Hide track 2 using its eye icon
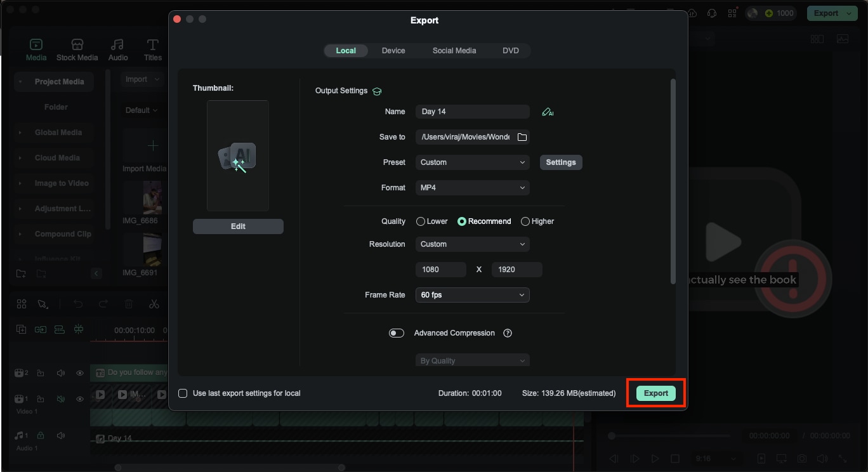Viewport: 868px width, 472px height. tap(80, 373)
